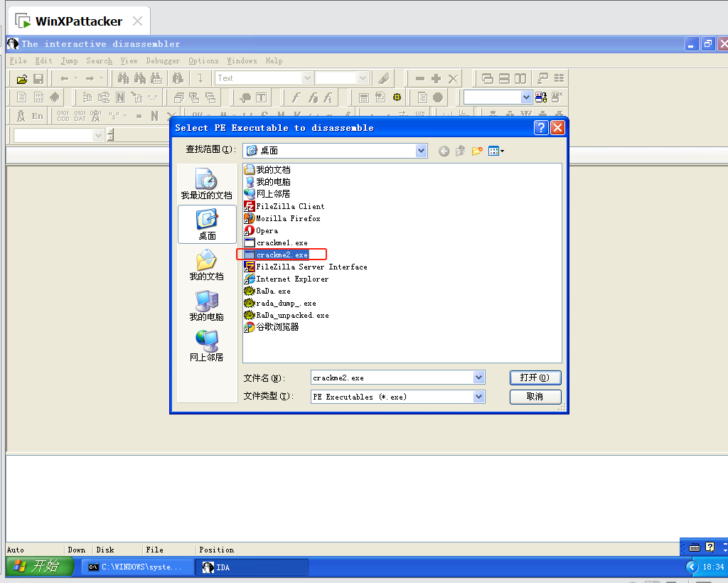Click the first binoculars search icon

point(123,78)
